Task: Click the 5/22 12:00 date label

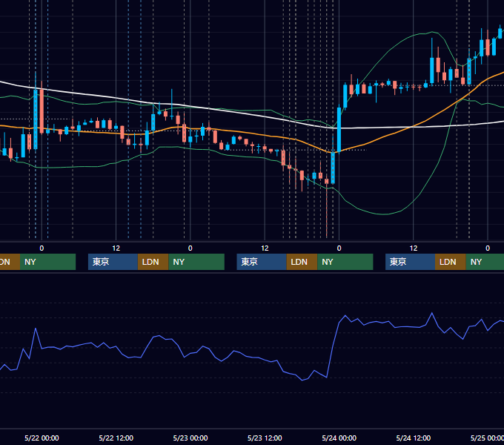Action: point(116,438)
